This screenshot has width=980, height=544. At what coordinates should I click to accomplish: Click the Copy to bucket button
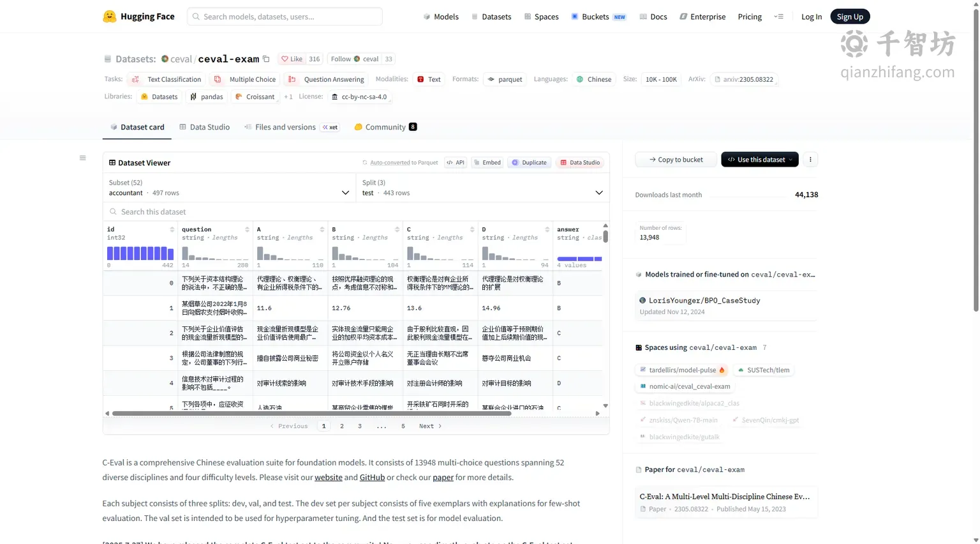(676, 160)
